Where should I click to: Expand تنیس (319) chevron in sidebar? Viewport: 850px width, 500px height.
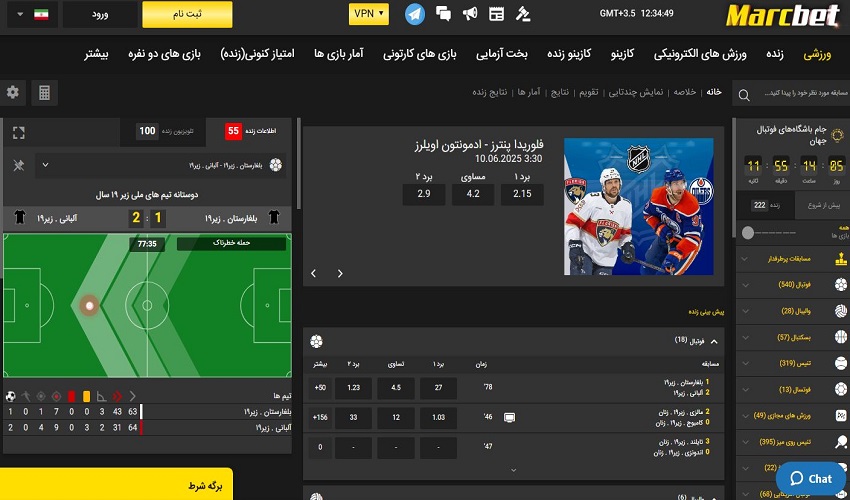coord(745,364)
